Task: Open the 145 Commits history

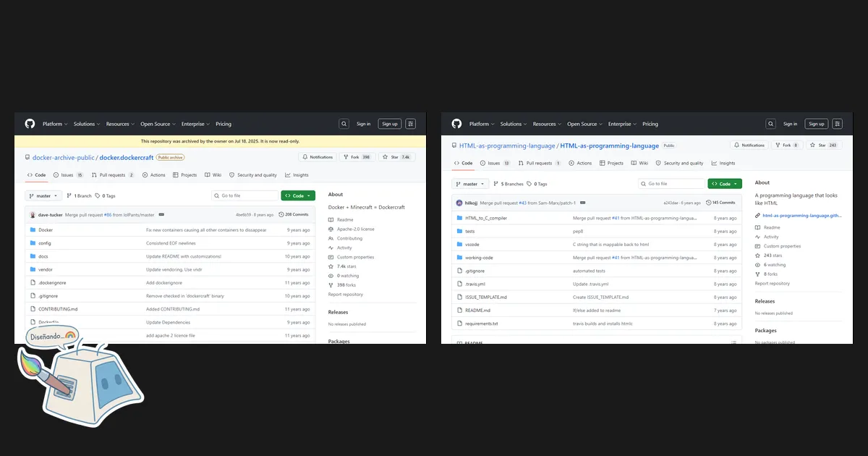Action: (720, 203)
